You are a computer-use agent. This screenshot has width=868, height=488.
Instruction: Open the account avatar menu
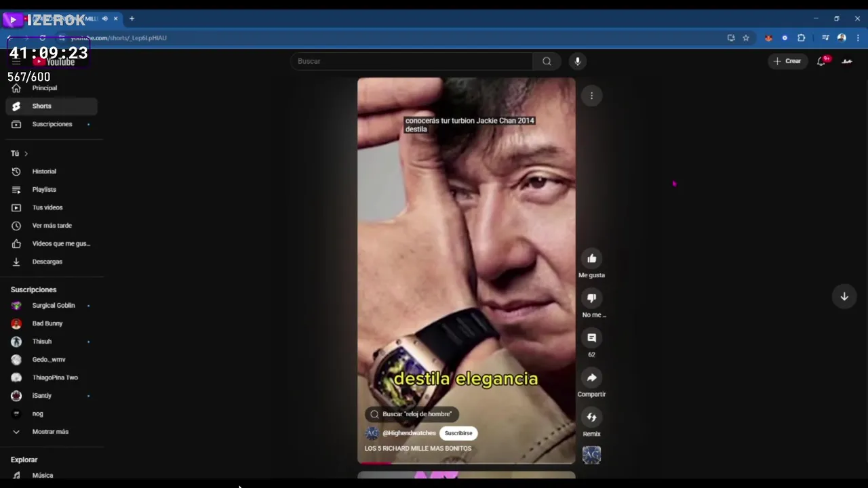(847, 61)
